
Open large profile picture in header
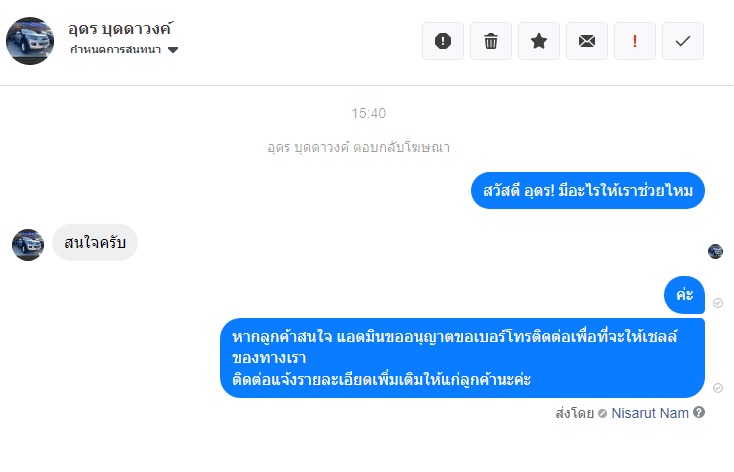coord(30,40)
